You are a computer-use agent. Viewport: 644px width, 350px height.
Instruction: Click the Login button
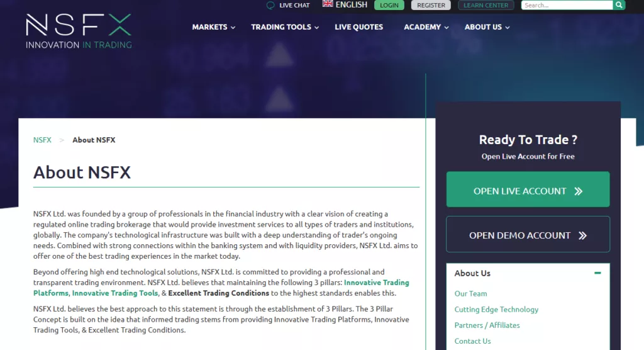tap(389, 5)
